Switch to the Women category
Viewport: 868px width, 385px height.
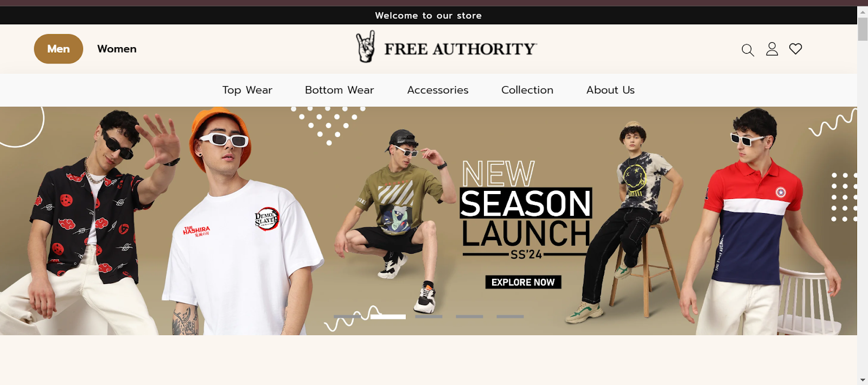point(117,49)
